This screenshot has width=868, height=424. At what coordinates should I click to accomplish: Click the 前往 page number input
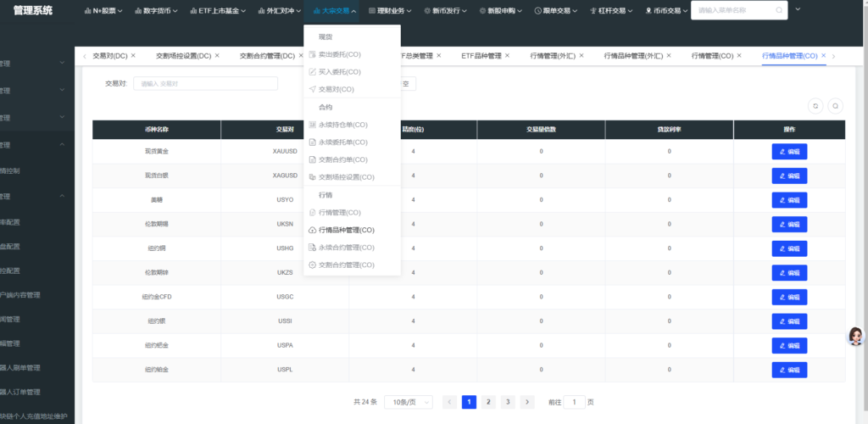click(575, 403)
